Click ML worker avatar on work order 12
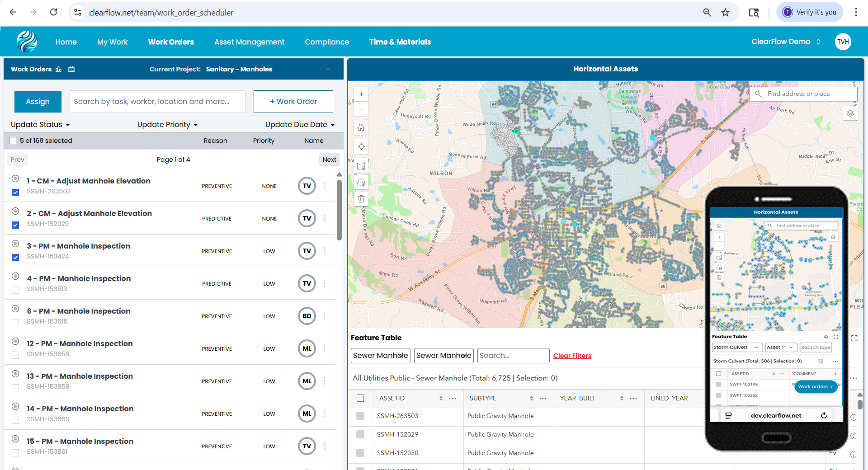868x470 pixels. tap(307, 348)
